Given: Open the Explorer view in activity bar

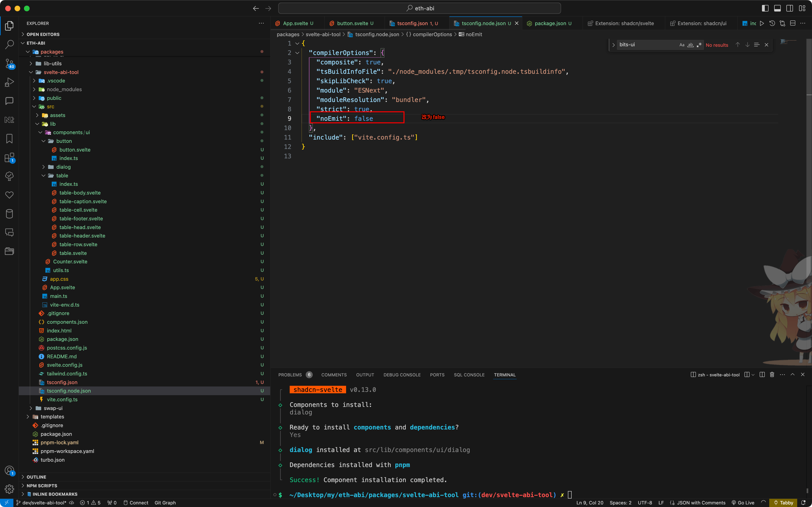Looking at the screenshot, I should pyautogui.click(x=9, y=26).
